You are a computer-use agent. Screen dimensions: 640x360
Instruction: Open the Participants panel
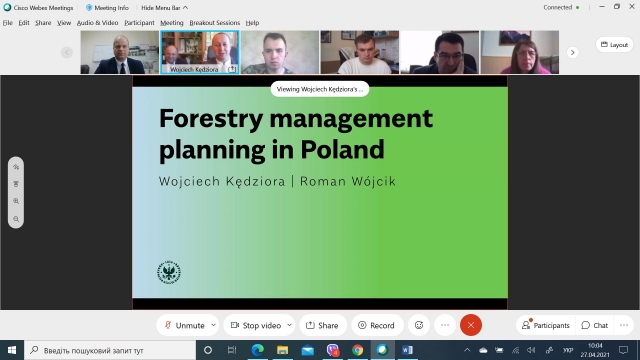click(546, 325)
